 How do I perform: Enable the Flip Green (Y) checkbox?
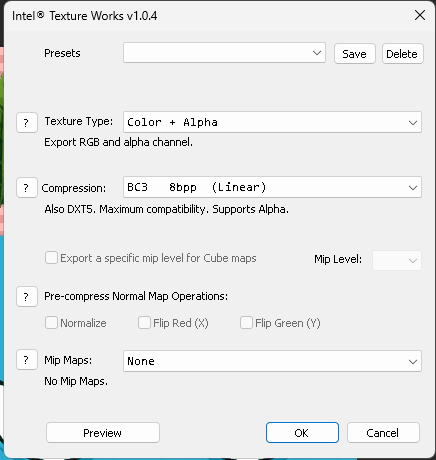point(246,323)
